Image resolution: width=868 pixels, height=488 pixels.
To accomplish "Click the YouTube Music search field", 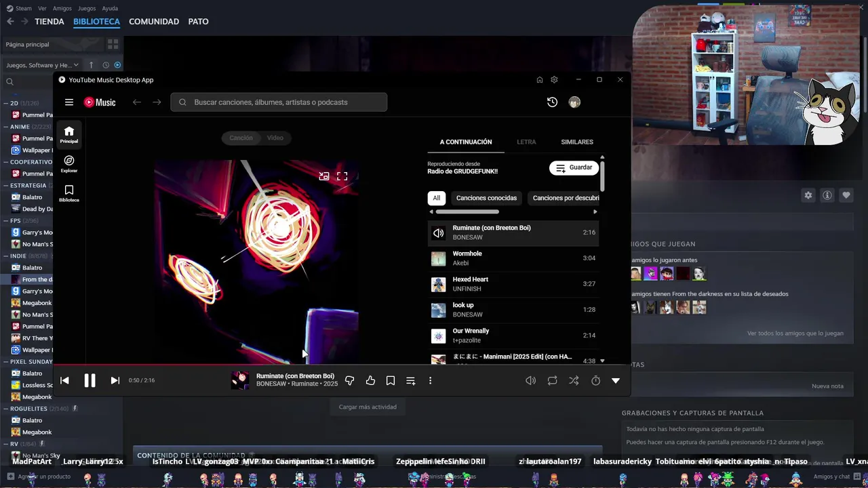I will [x=279, y=102].
